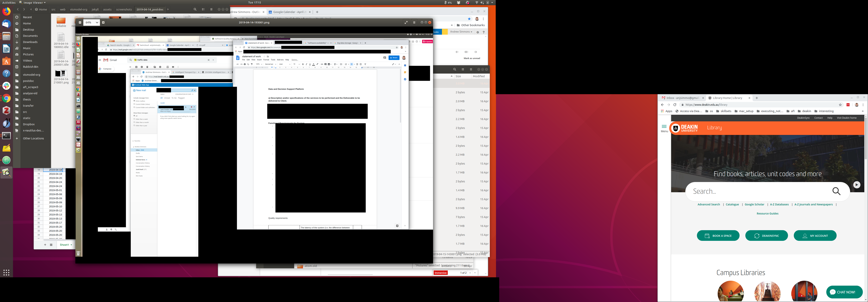This screenshot has width=868, height=302.
Task: Bookmark the Library page with star icon
Action: click(840, 105)
